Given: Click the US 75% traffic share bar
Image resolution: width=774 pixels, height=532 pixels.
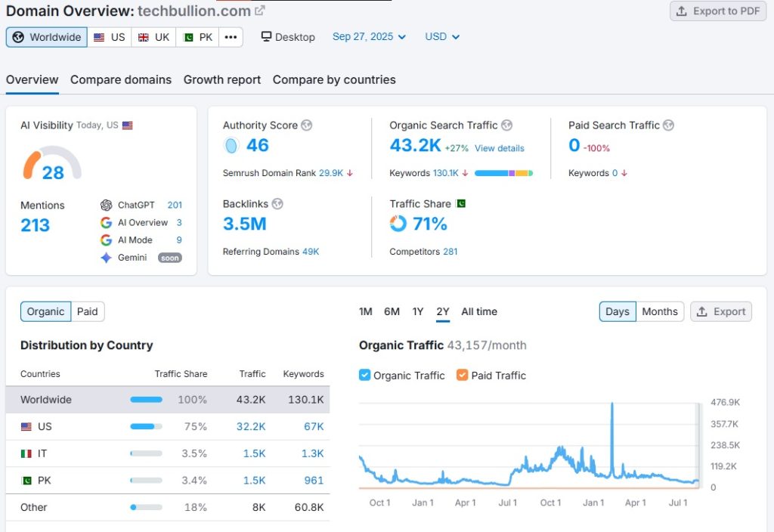Looking at the screenshot, I should pos(146,427).
